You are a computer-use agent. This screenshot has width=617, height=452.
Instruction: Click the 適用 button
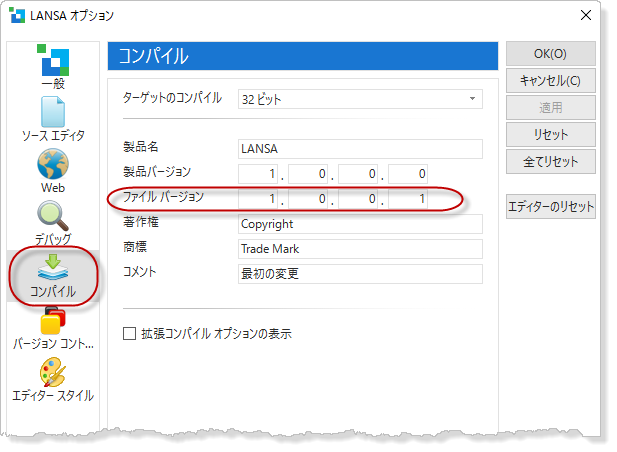(550, 107)
